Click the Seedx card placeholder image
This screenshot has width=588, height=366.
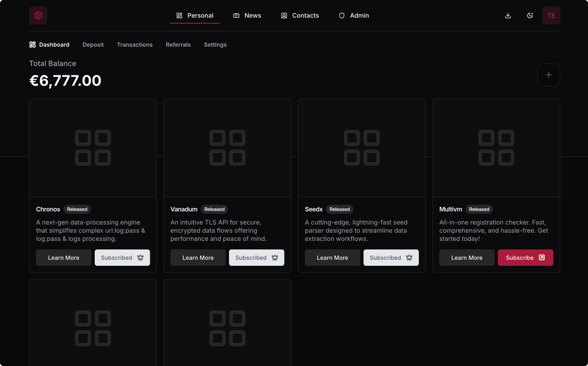tap(362, 148)
